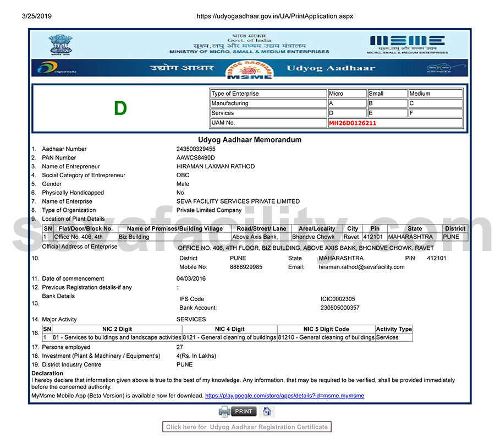
Task: Click the Micro column header cell
Action: pos(347,94)
